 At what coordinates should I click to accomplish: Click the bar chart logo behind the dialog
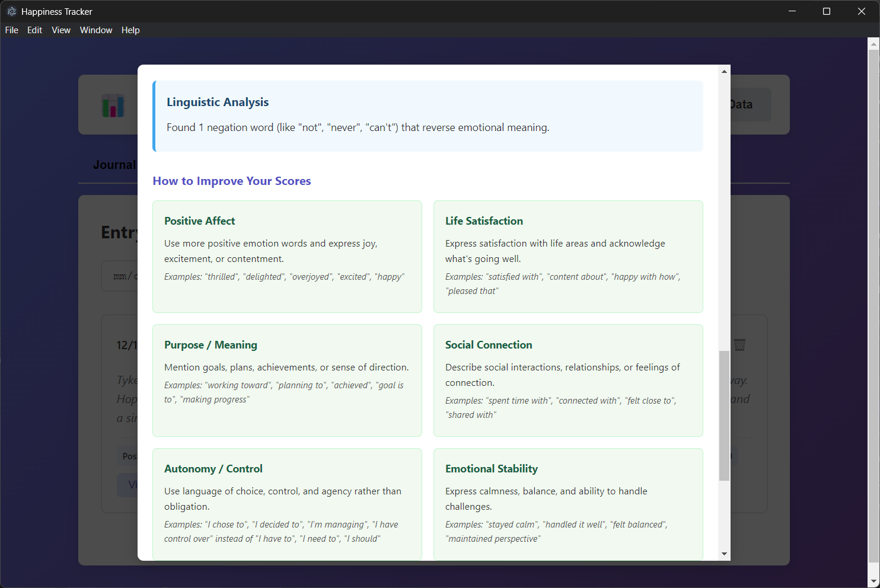[113, 106]
